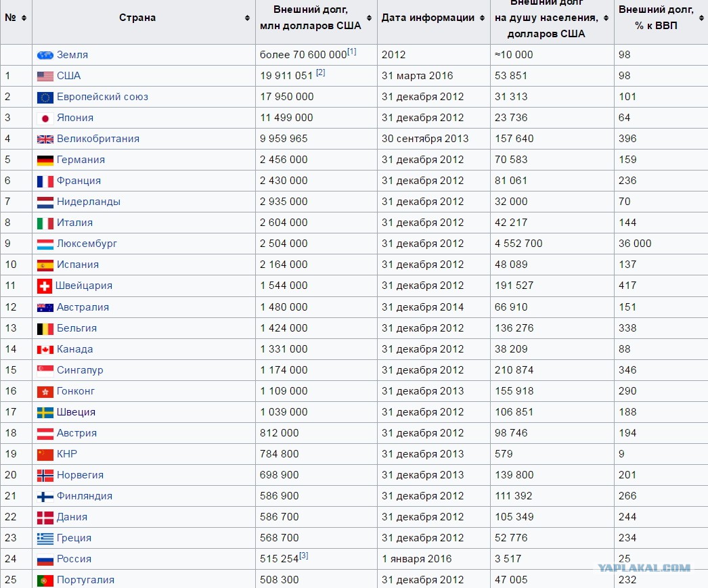
Task: Select the 36 000 percent cell
Action: pyautogui.click(x=661, y=244)
